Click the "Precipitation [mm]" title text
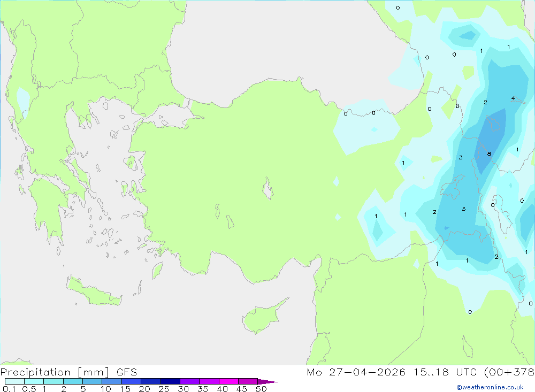The height and width of the screenshot is (392, 535). click(55, 372)
